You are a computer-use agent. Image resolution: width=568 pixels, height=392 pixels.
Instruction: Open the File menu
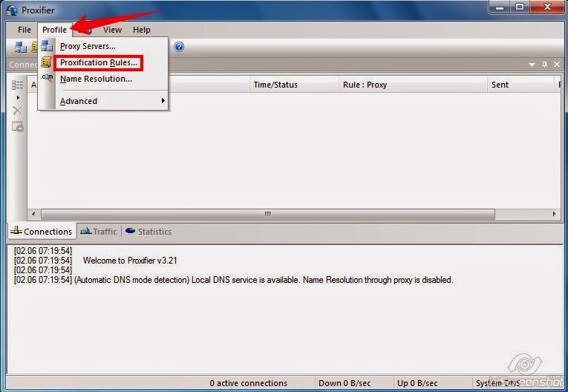(25, 30)
